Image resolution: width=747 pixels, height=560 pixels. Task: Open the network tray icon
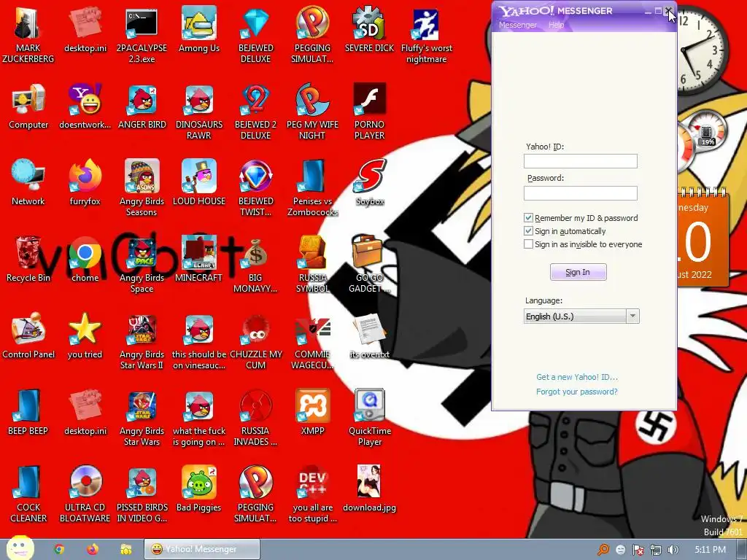click(x=656, y=550)
